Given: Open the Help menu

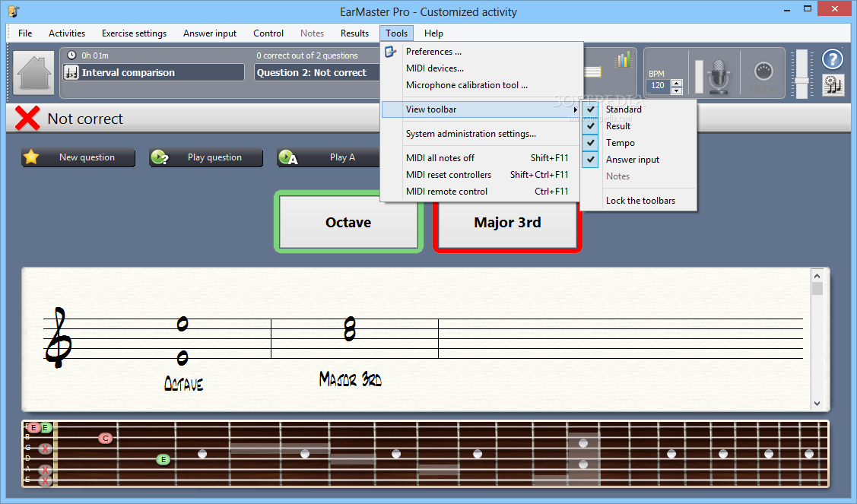Looking at the screenshot, I should [433, 33].
